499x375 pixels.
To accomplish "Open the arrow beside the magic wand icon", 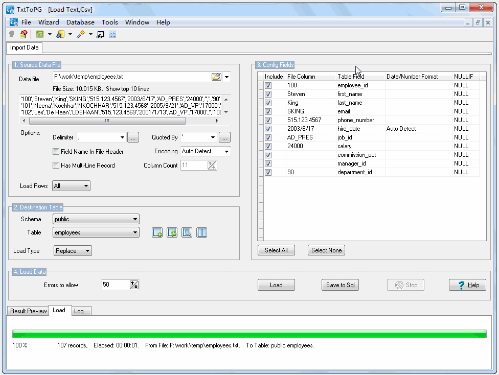I will pos(90,34).
